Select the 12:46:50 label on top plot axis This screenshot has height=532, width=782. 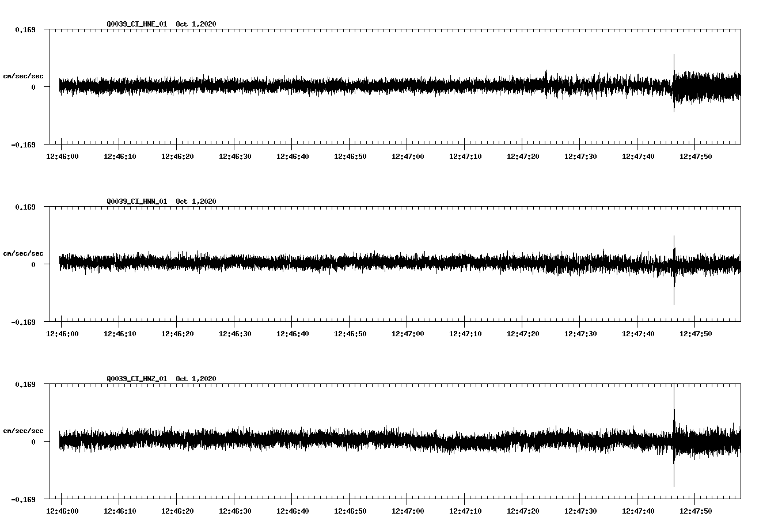pos(351,156)
